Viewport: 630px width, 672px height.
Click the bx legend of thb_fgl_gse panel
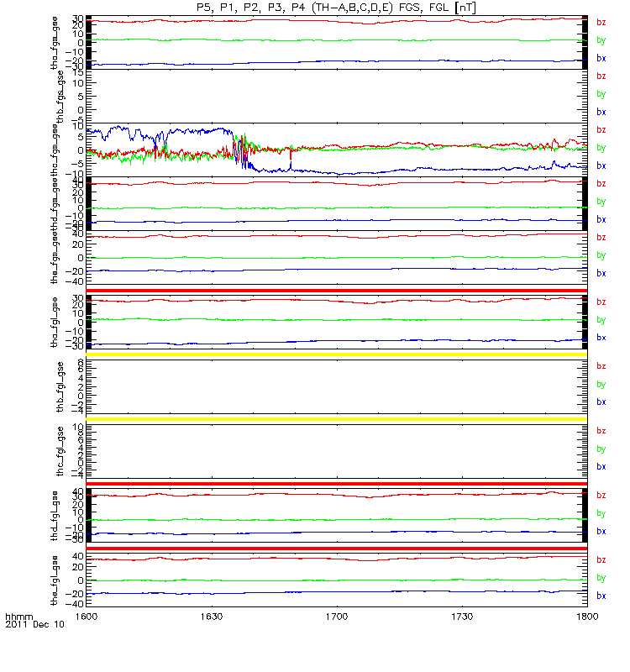(x=601, y=402)
